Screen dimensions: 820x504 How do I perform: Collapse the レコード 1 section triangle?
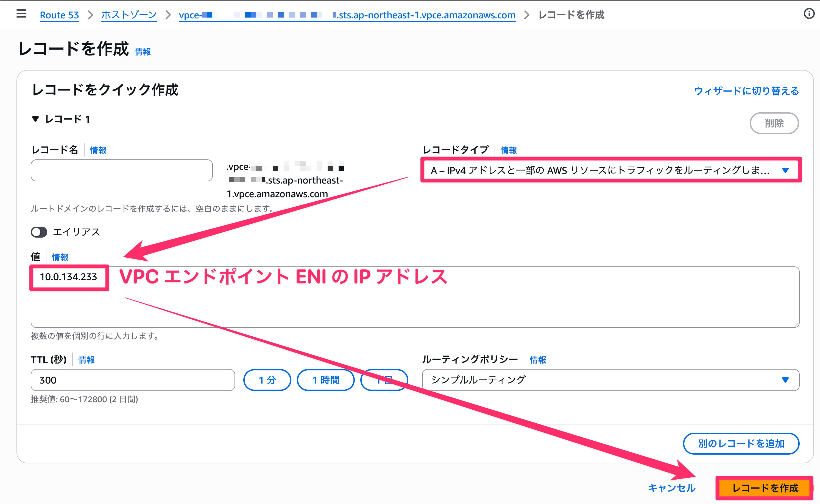tap(35, 119)
